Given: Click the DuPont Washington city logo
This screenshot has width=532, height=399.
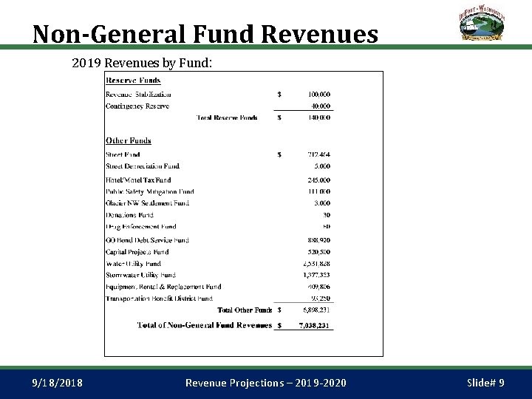Looking at the screenshot, I should 482,23.
